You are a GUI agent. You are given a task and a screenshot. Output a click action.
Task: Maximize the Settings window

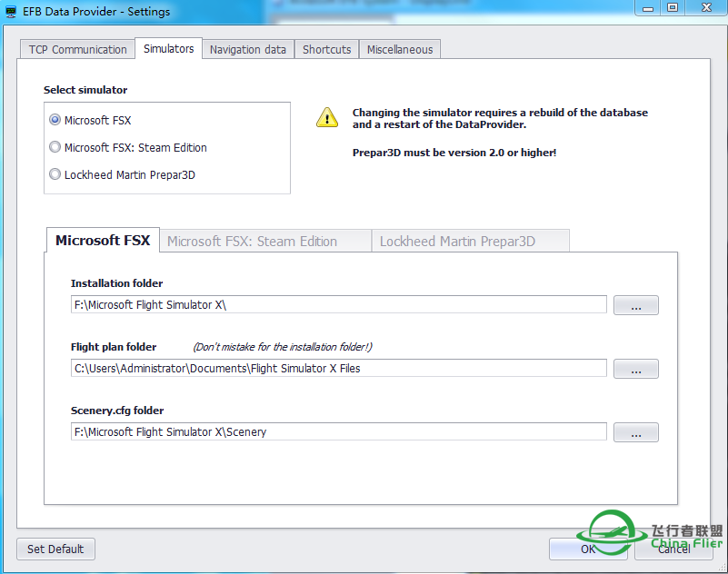click(x=673, y=8)
